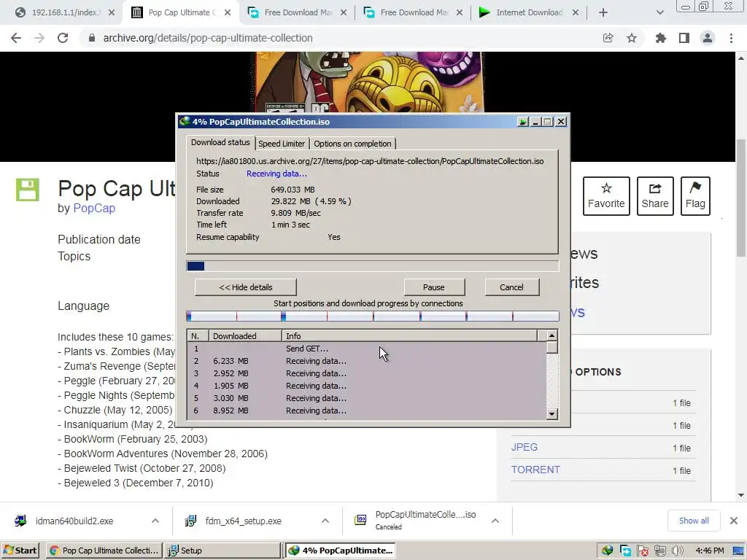Click idman640build2.exe in download shelf
Viewport: 747px width, 560px height.
click(74, 521)
